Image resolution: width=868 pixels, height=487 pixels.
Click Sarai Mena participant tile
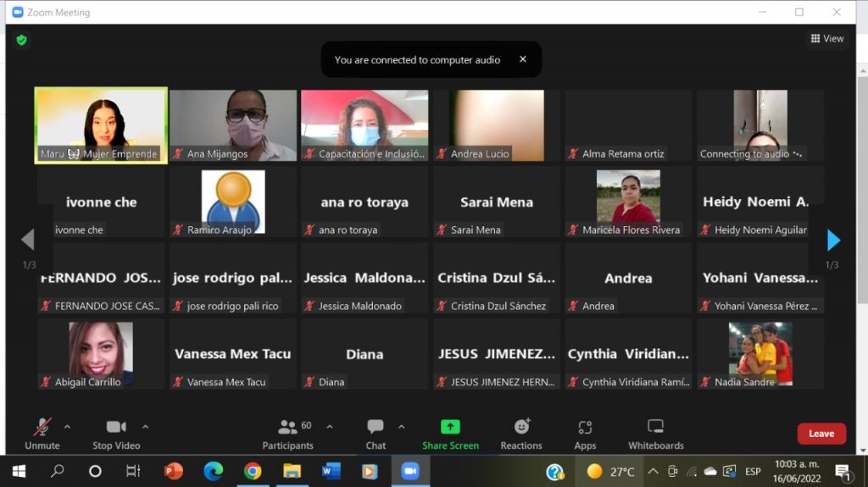pos(497,202)
